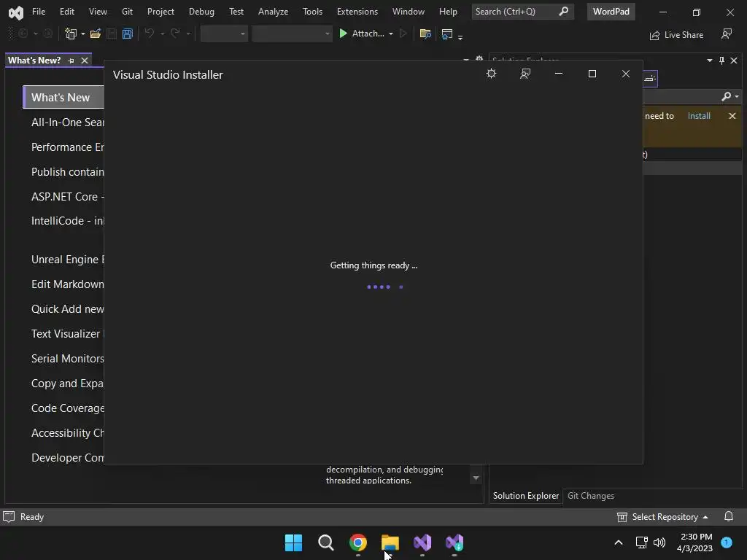Click the single Save disk icon

(x=112, y=34)
